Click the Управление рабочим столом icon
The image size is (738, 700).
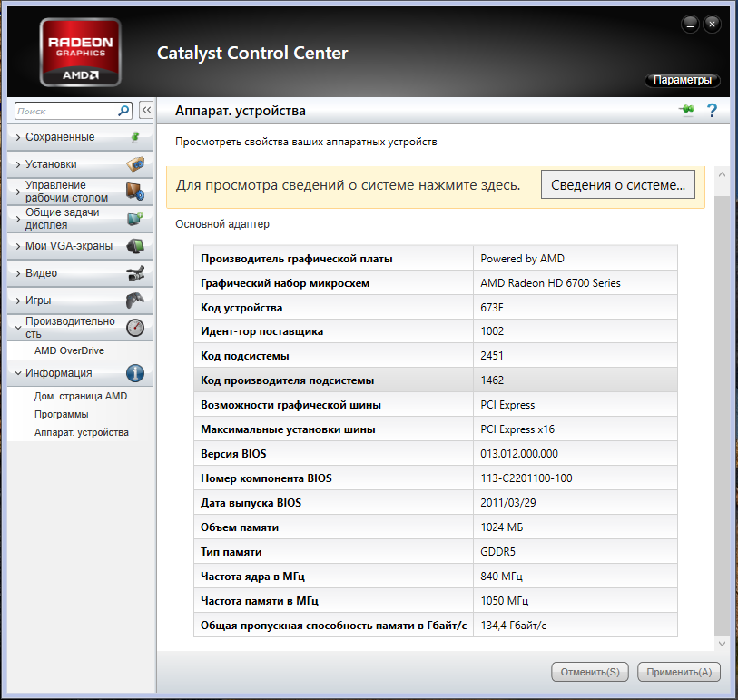[135, 192]
